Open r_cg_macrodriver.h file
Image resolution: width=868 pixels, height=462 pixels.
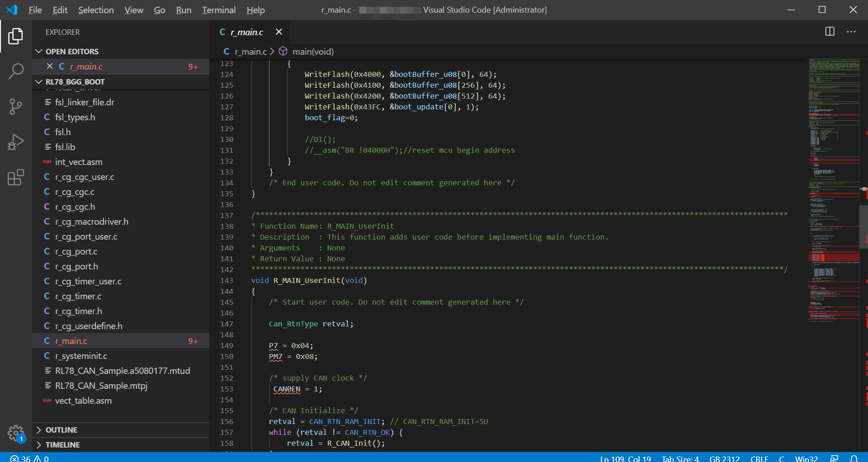(x=121, y=222)
